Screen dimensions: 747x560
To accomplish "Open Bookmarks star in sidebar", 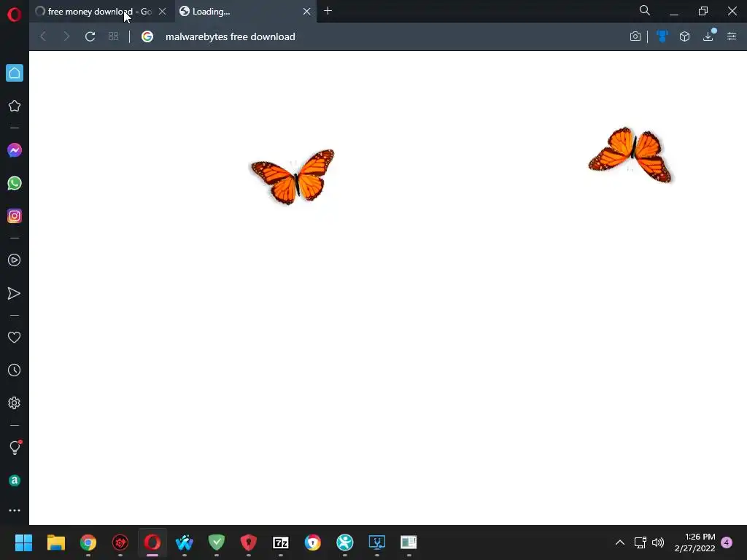I will tap(15, 106).
